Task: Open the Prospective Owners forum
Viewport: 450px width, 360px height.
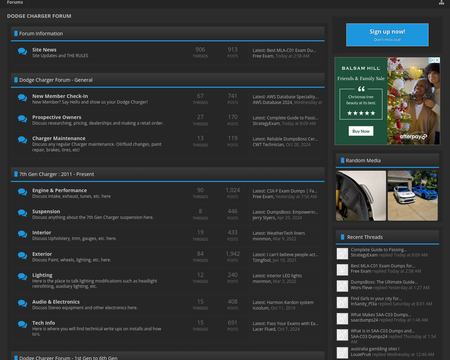Action: pyautogui.click(x=57, y=117)
